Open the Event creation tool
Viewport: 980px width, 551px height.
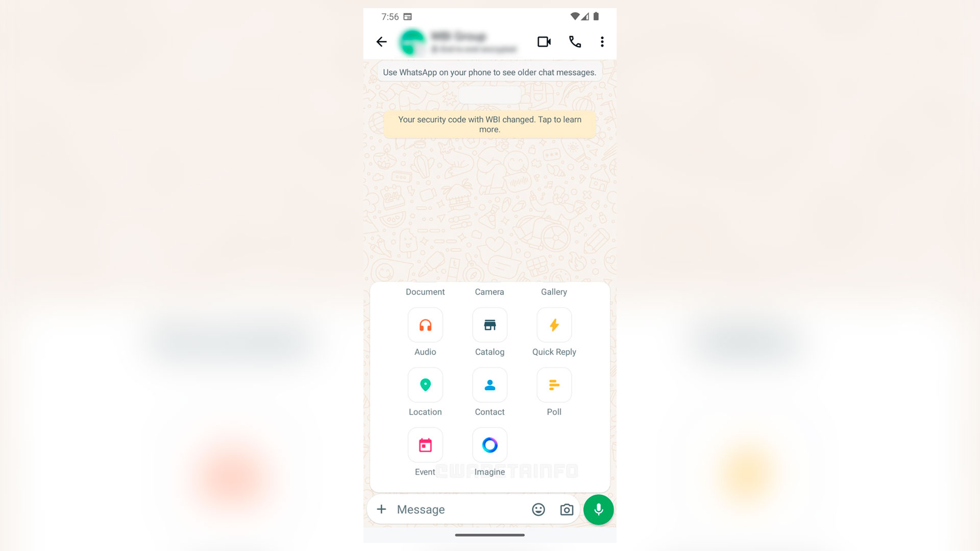pos(425,445)
